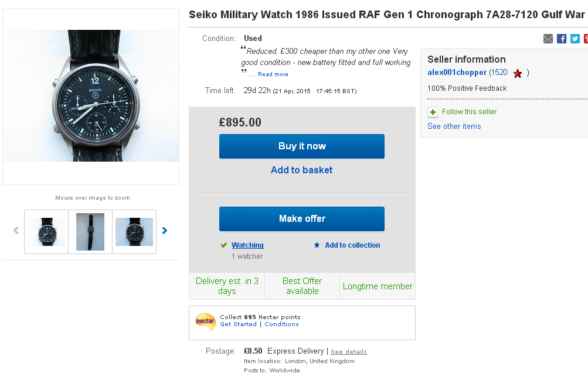Show next thumbnail images arrow
This screenshot has height=380, width=588.
pyautogui.click(x=165, y=231)
